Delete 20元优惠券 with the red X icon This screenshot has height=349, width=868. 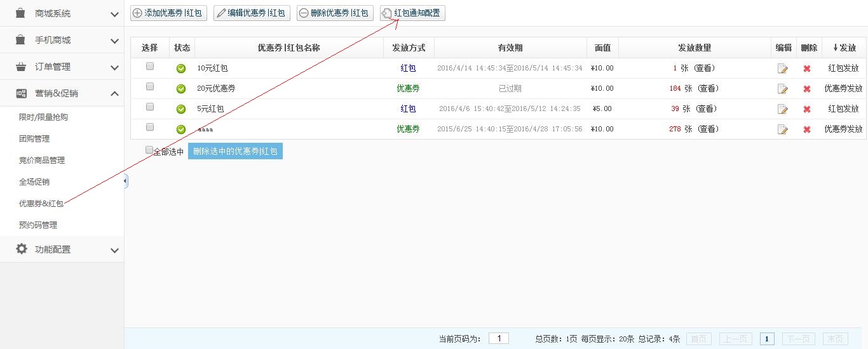807,89
